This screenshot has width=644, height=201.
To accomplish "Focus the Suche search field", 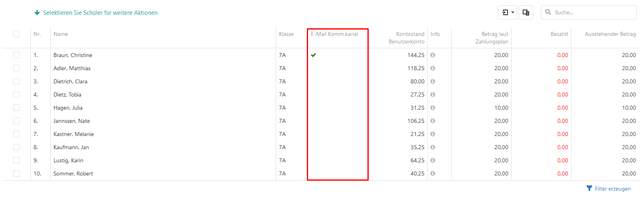I will coord(593,12).
